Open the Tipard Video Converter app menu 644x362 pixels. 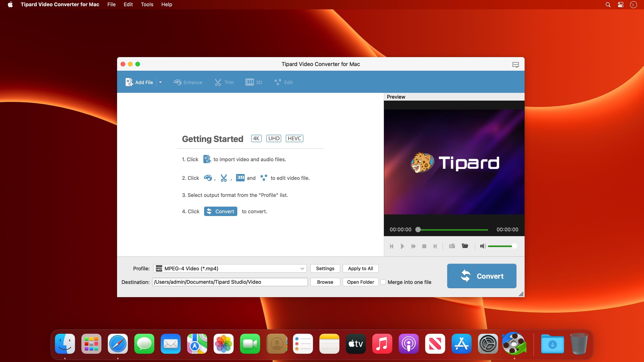point(60,4)
